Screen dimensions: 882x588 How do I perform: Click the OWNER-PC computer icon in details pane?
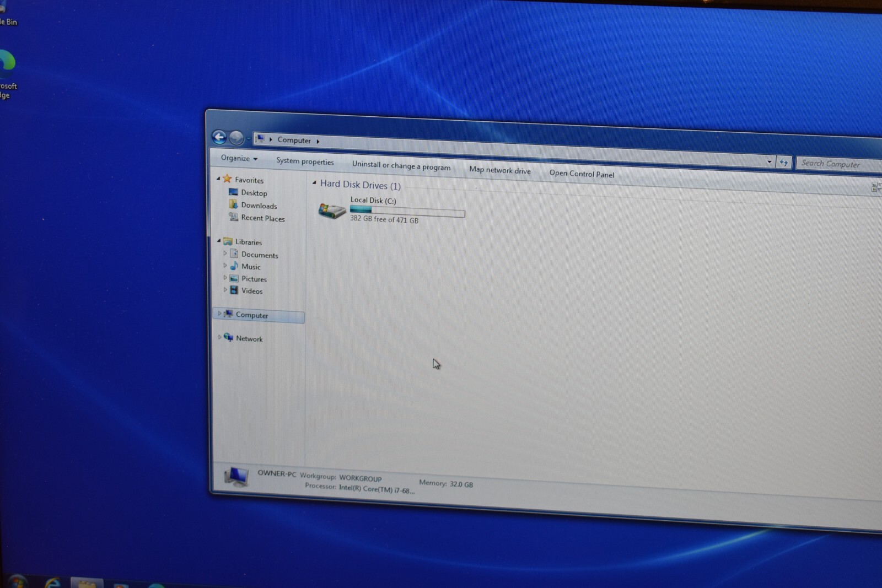point(236,477)
